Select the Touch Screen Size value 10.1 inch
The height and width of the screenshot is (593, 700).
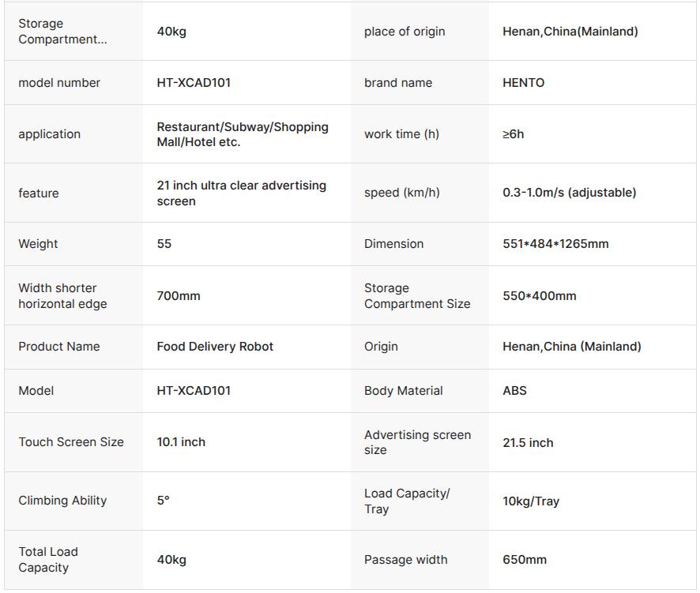pyautogui.click(x=181, y=442)
